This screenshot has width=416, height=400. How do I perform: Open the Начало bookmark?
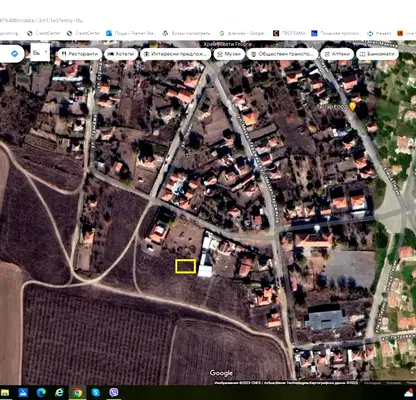379,33
